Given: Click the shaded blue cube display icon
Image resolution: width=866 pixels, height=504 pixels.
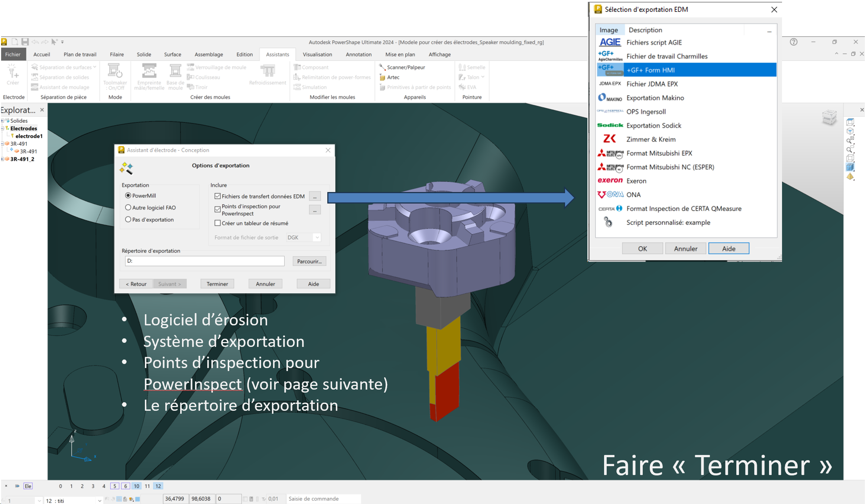Looking at the screenshot, I should [850, 167].
